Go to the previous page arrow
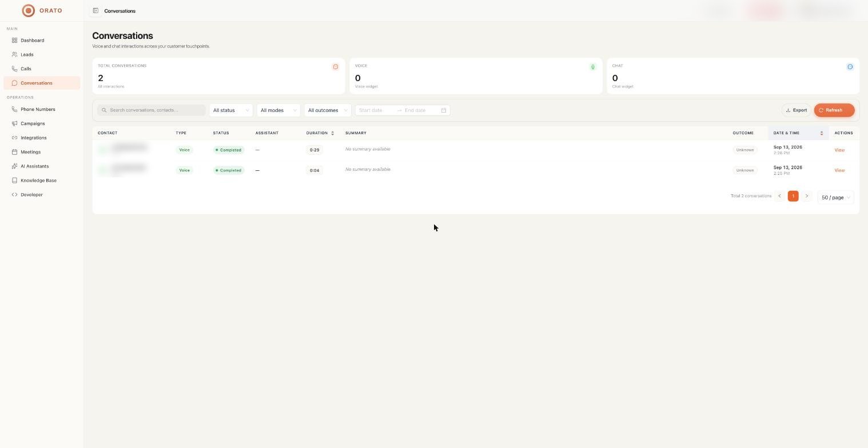Viewport: 868px width, 448px height. coord(779,196)
